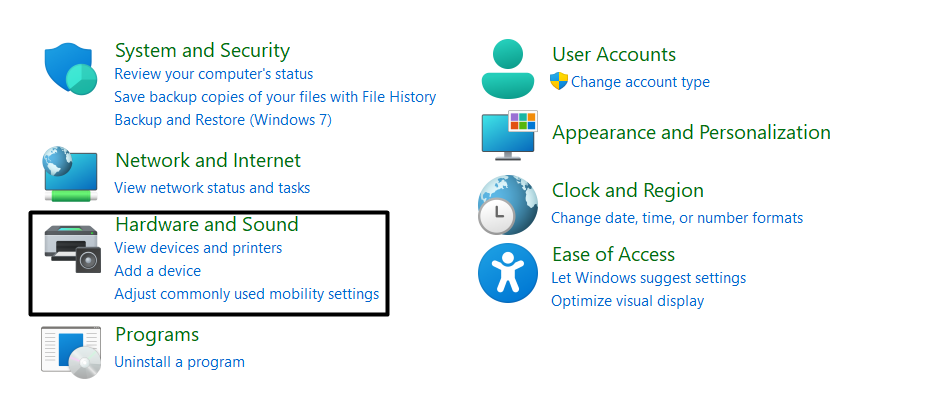The image size is (937, 402).
Task: Open the Network and Internet globe icon
Action: click(70, 173)
